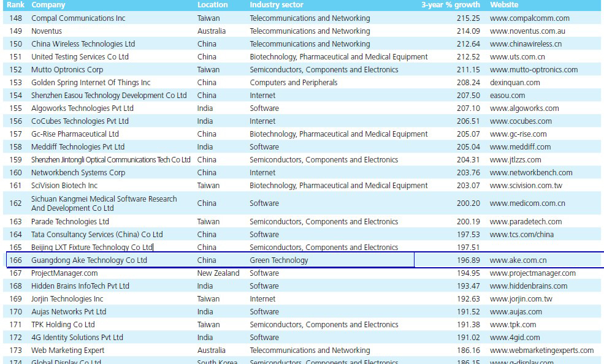This screenshot has height=364, width=604.
Task: Click Computers and Peripherals sector cell
Action: click(x=294, y=82)
